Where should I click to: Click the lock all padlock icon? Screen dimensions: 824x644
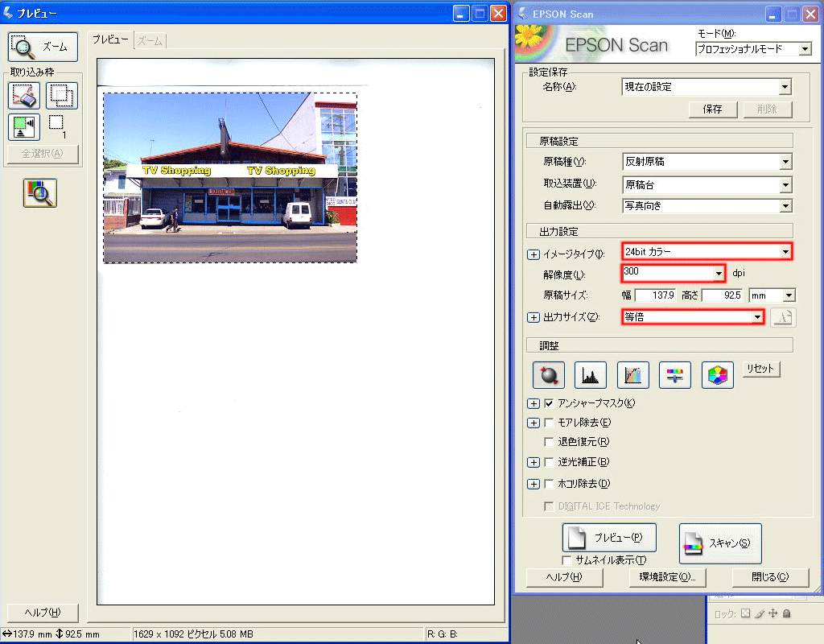tap(787, 613)
